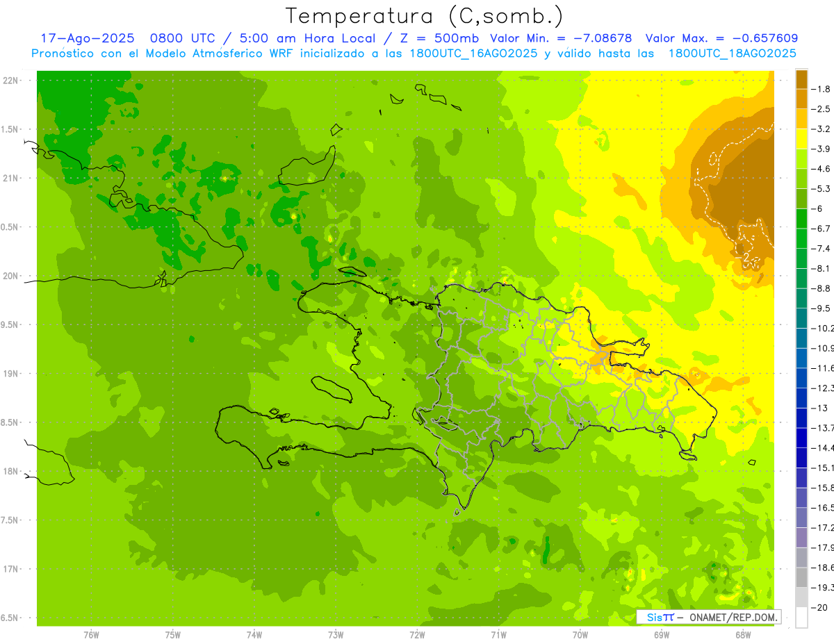Click the "70W" longitude label
Viewport: 834px width, 644px height.
[580, 635]
